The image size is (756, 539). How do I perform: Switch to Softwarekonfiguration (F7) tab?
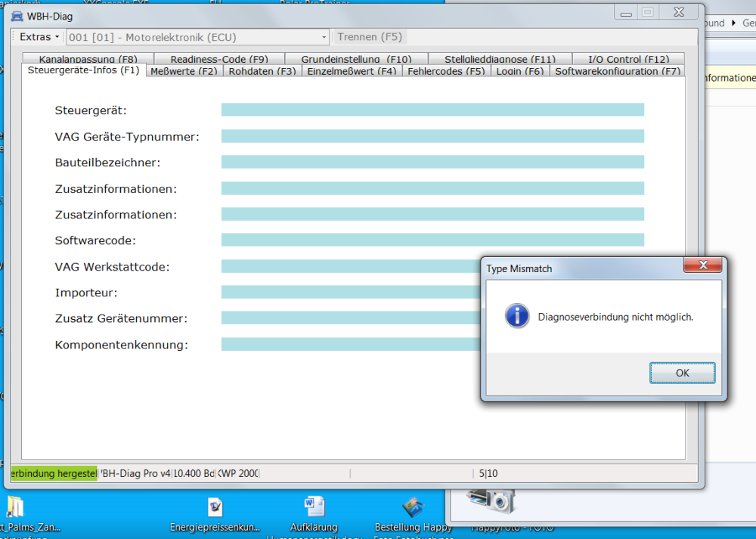[x=617, y=71]
